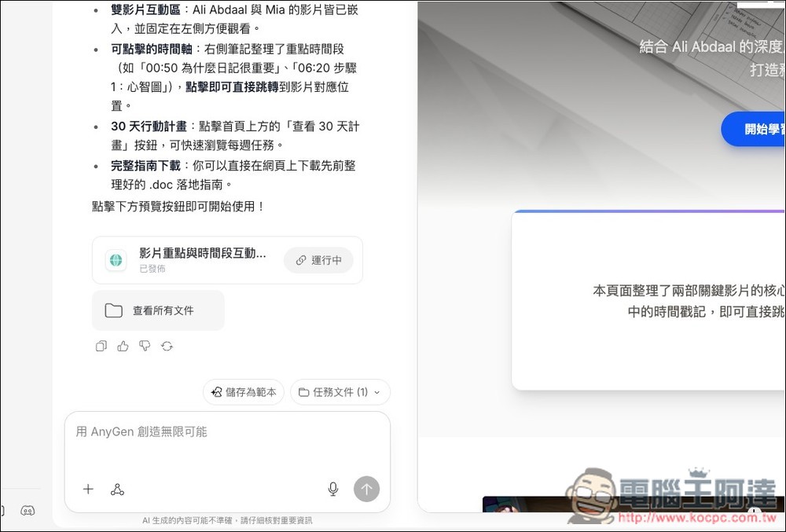The width and height of the screenshot is (786, 532).
Task: Start voice input with the microphone icon
Action: (332, 489)
